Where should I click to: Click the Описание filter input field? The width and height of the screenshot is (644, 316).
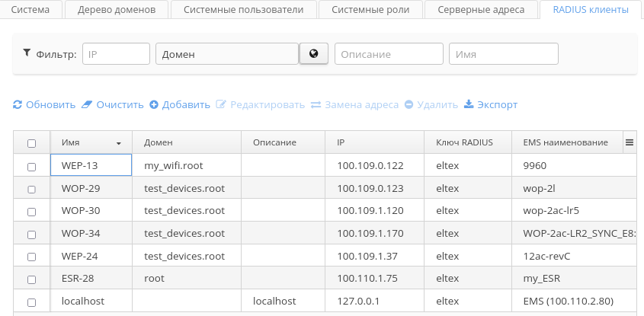[x=389, y=54]
